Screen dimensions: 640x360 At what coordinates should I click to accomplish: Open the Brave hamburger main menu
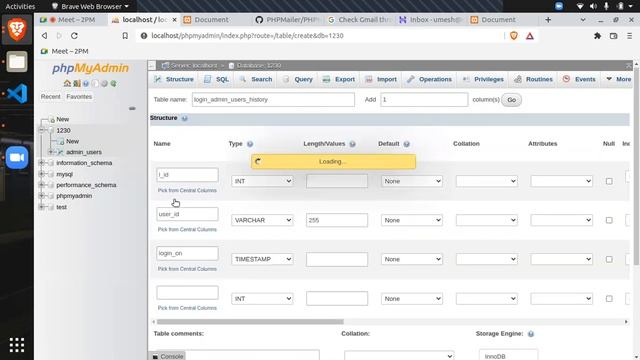click(629, 36)
